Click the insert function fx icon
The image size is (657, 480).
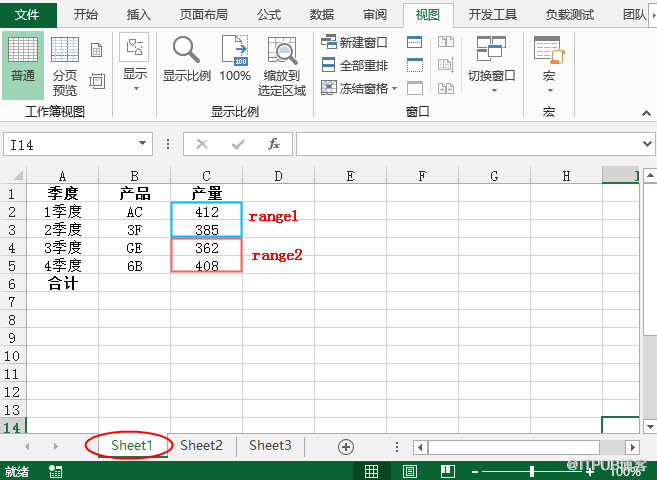point(273,145)
